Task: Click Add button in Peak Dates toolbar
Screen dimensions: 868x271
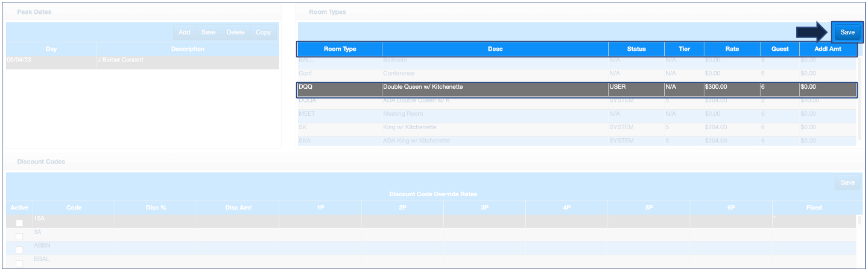Action: [185, 33]
